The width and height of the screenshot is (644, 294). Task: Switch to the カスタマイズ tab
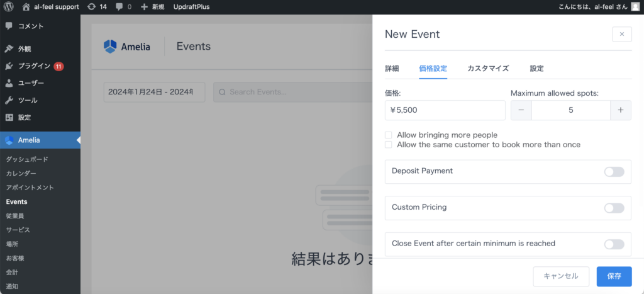487,69
